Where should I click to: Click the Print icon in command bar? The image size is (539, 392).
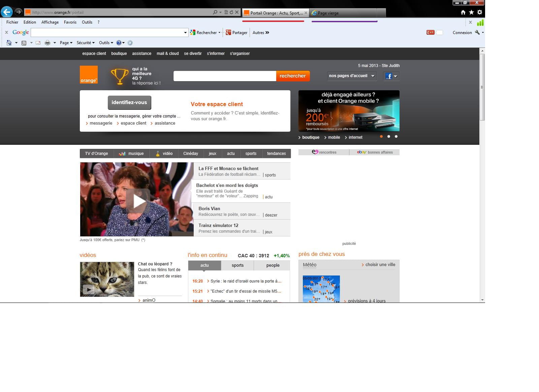click(47, 43)
